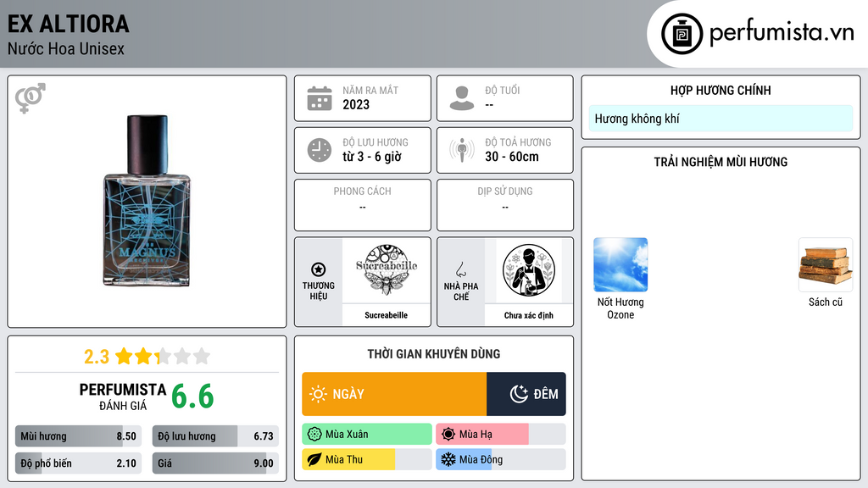Click the Trải nghiệm mùi hương heading
This screenshot has height=488, width=868.
pos(721,162)
